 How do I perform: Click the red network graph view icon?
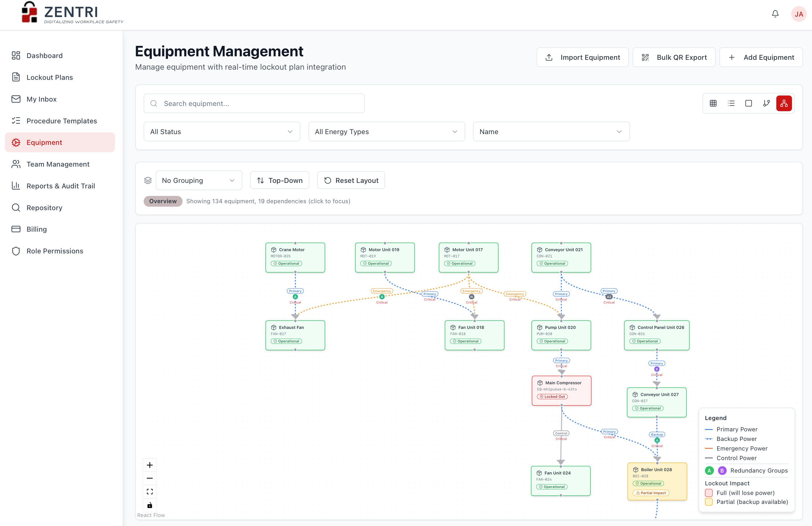coord(784,103)
